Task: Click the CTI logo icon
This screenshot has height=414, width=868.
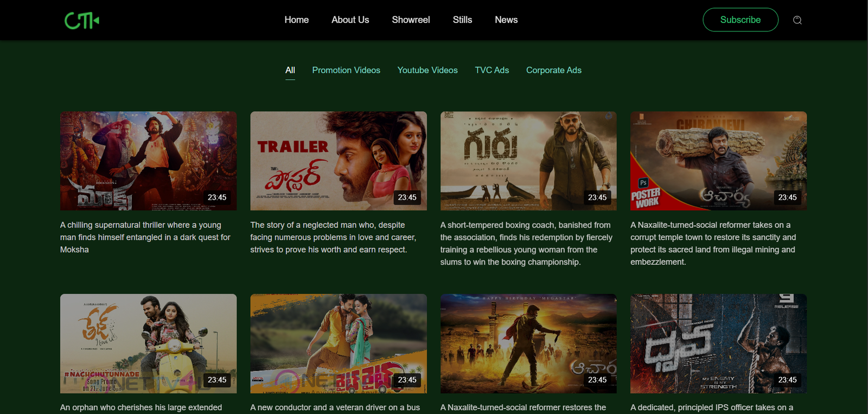Action: (x=82, y=21)
